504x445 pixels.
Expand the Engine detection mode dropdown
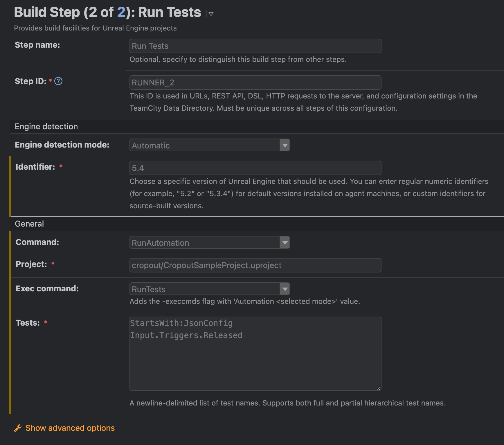pos(210,145)
